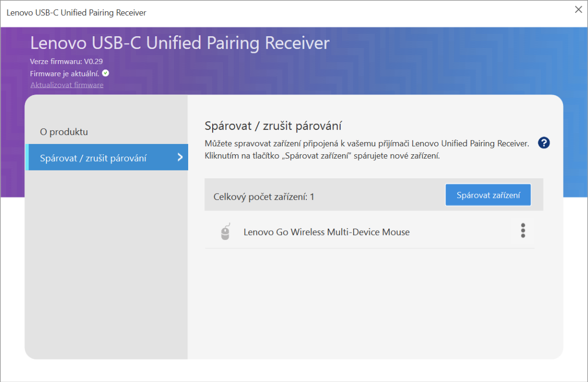The width and height of the screenshot is (588, 382).
Task: Open the three-dot menu for the mouse
Action: [523, 231]
